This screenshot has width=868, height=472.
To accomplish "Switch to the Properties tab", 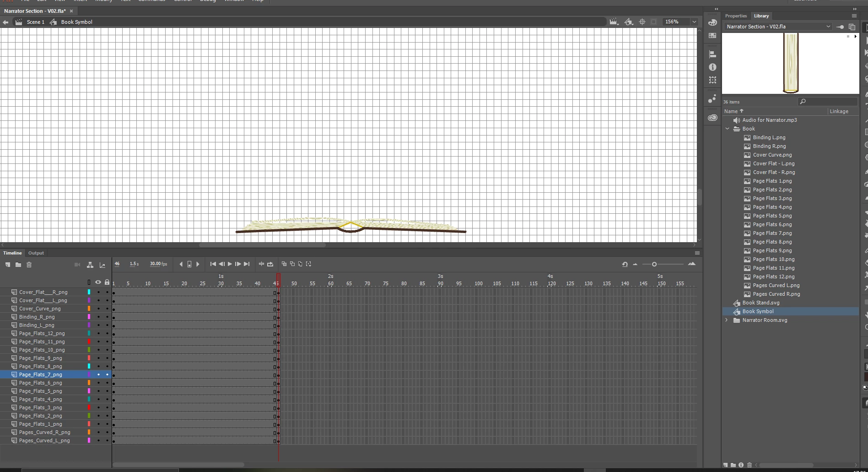I will (736, 16).
